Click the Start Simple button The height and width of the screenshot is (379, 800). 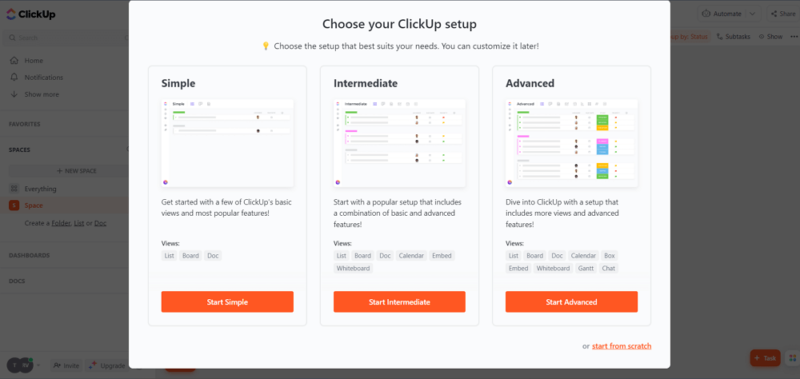tap(227, 302)
